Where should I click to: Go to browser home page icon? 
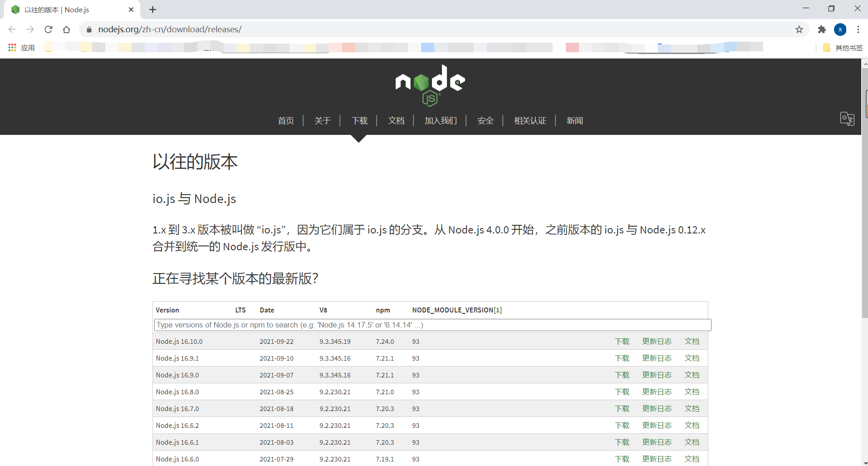(67, 30)
